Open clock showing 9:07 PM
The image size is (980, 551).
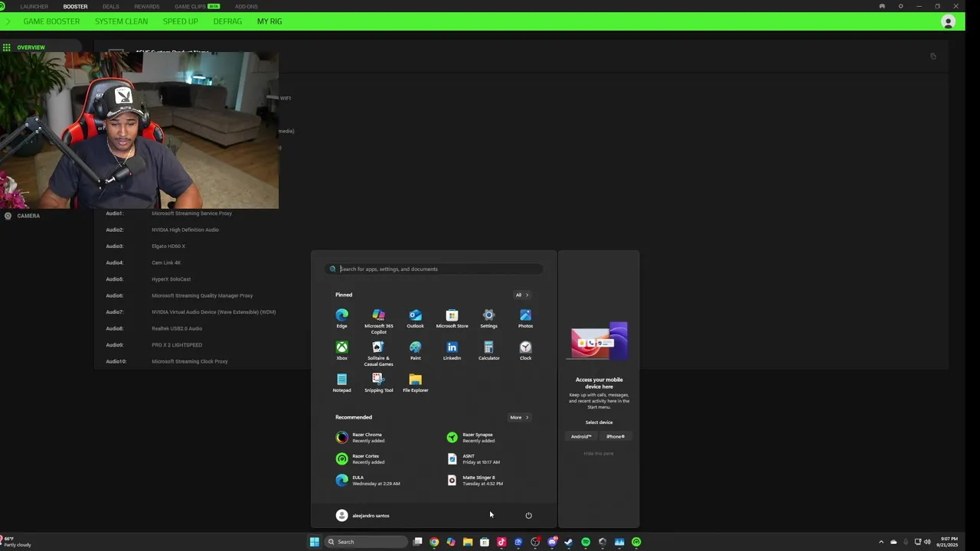[x=949, y=542]
